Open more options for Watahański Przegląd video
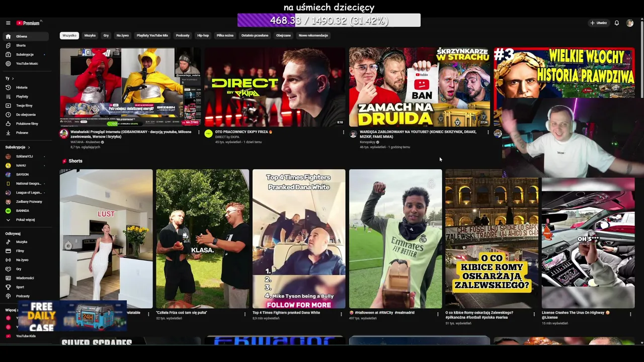Image resolution: width=644 pixels, height=362 pixels. click(x=199, y=132)
